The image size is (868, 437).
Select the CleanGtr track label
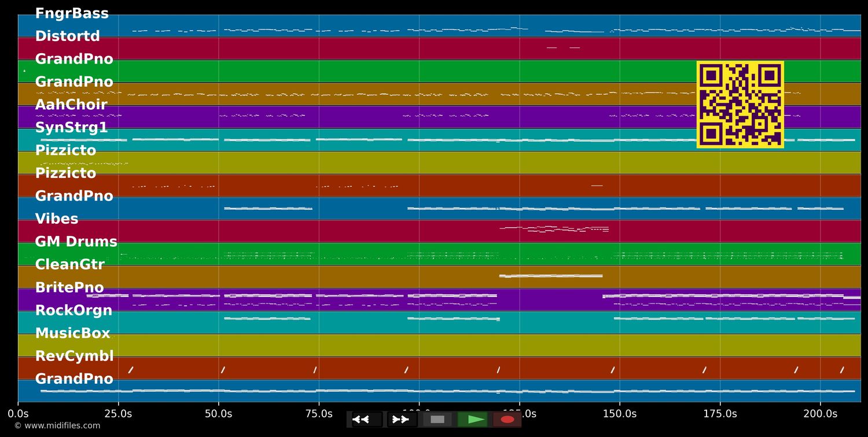coord(69,264)
